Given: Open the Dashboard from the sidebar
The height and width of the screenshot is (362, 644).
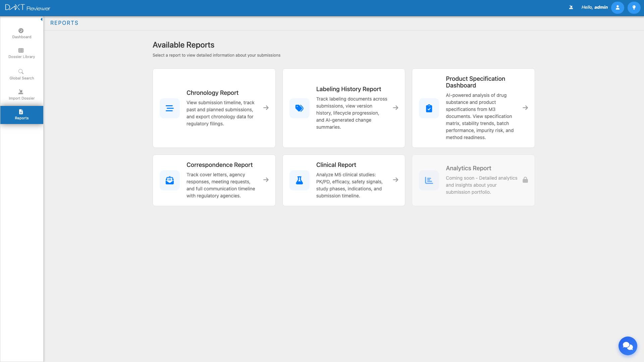Looking at the screenshot, I should (x=21, y=34).
